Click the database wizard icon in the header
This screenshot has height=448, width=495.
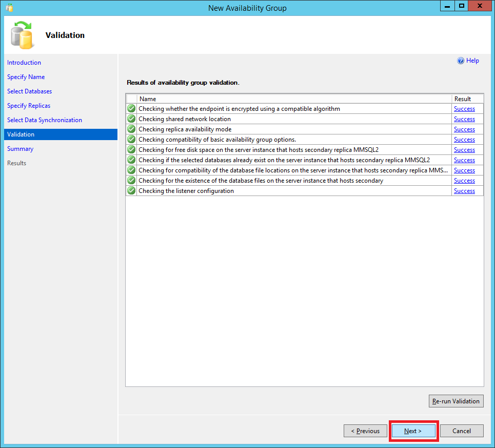[22, 35]
